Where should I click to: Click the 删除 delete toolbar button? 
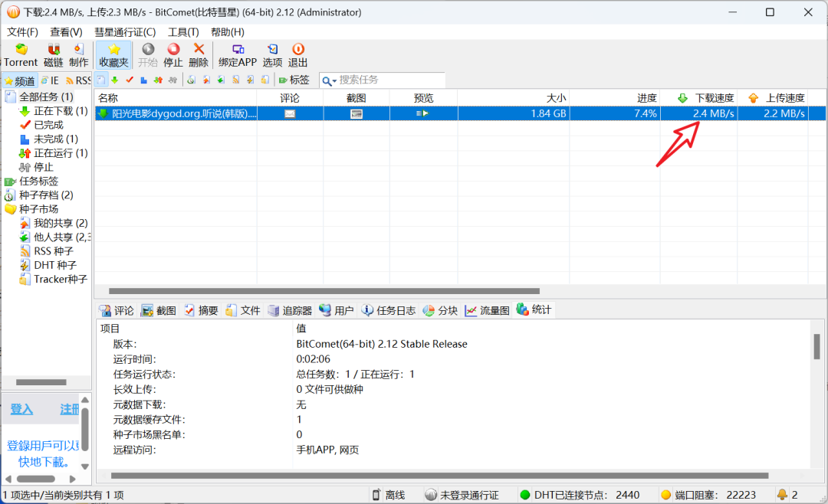(x=199, y=55)
